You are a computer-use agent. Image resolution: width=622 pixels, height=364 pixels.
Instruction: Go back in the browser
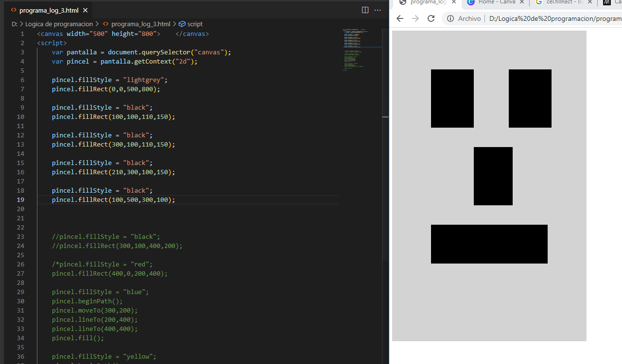[400, 18]
